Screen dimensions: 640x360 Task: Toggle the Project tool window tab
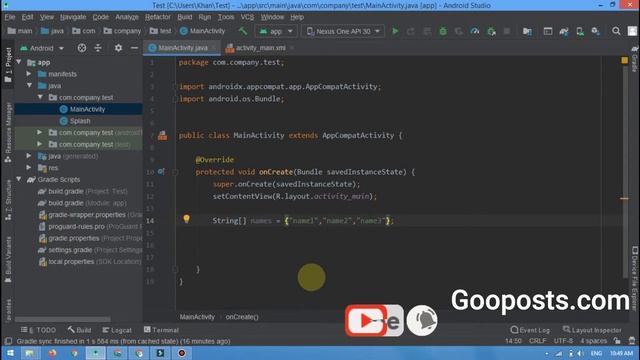coord(8,65)
